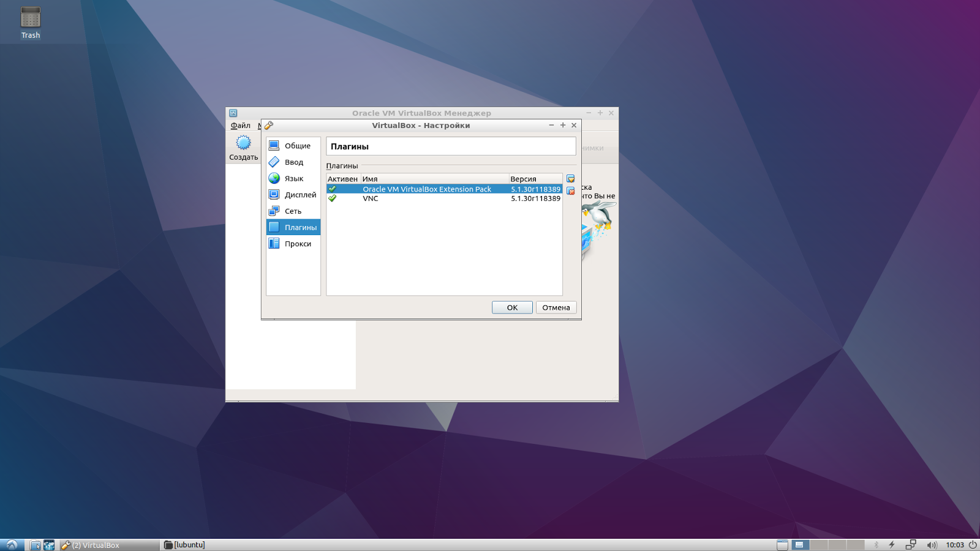
Task: Open the Файл menu in VirtualBox Manager
Action: pos(240,126)
